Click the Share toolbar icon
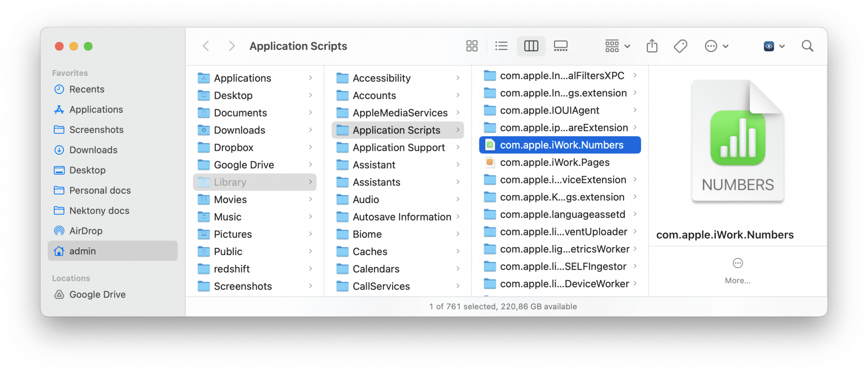The height and width of the screenshot is (370, 868). coord(652,46)
